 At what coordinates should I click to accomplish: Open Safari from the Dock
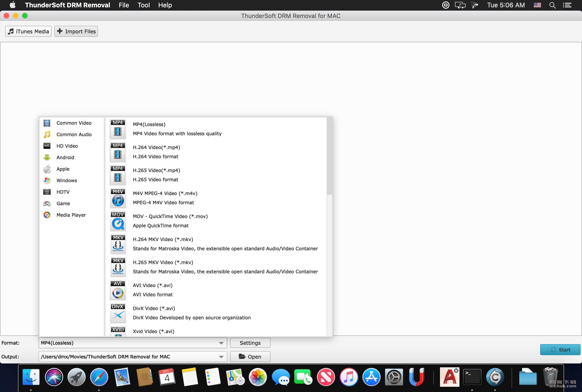click(x=99, y=377)
